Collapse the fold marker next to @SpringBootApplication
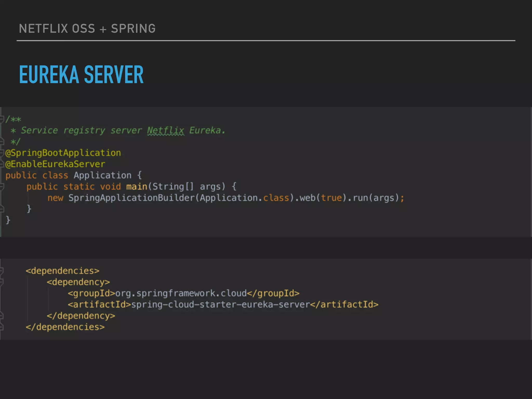Screen dimensions: 532x399 point(2,153)
